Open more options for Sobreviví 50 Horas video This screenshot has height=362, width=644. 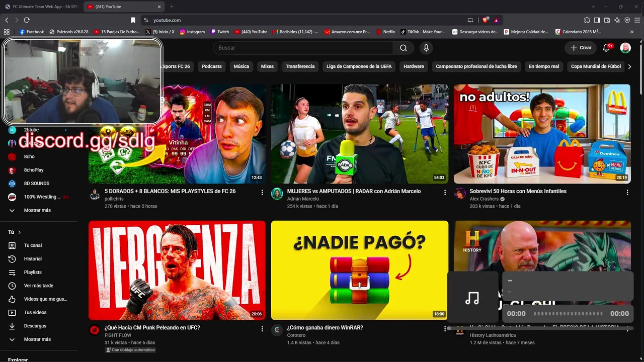click(627, 192)
